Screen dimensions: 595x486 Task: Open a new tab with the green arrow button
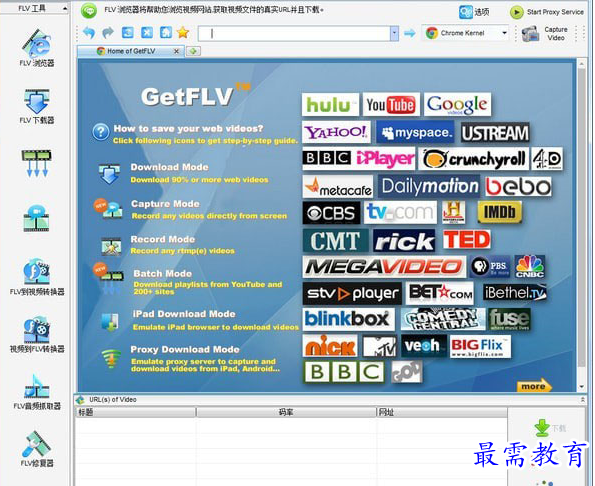[x=193, y=51]
